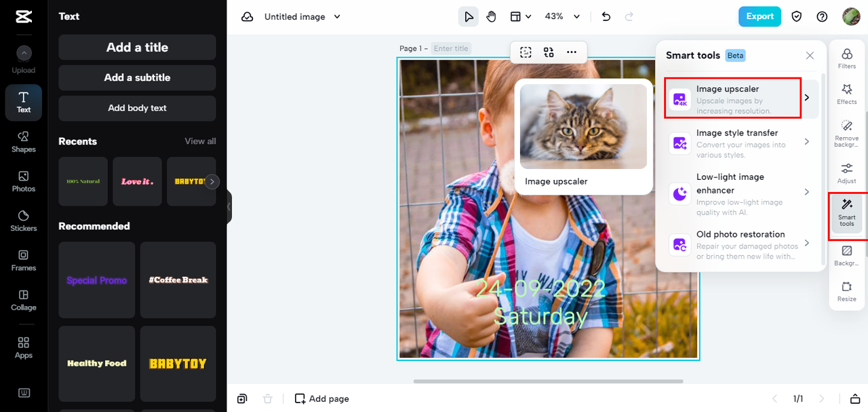Open the Photos panel
868x412 pixels.
(24, 181)
